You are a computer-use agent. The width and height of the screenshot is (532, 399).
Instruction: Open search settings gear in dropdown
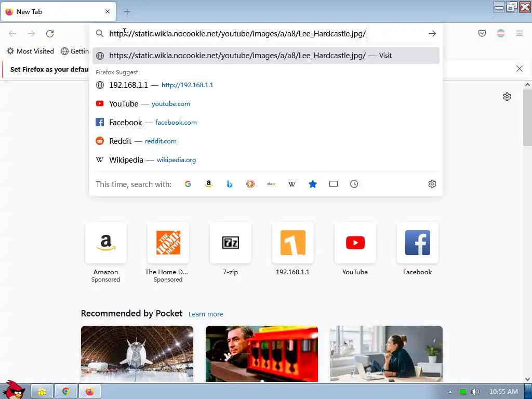(432, 184)
